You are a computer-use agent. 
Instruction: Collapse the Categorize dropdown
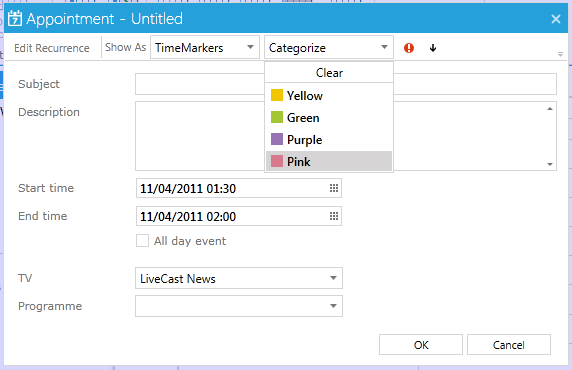tap(329, 47)
